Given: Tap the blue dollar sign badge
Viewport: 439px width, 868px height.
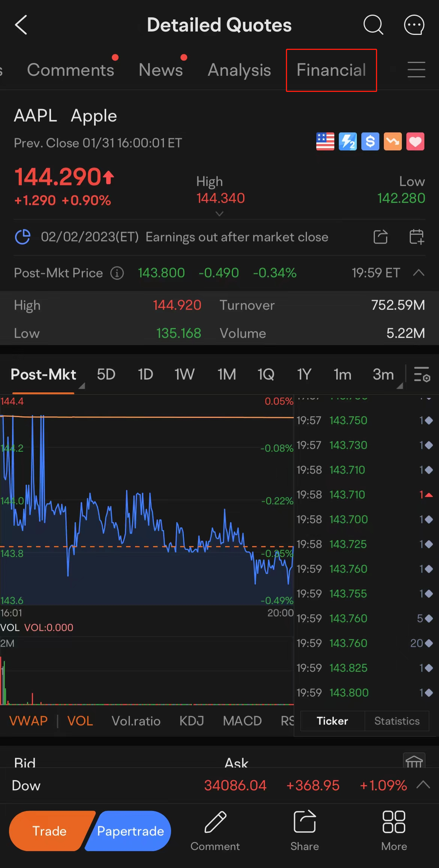Looking at the screenshot, I should click(370, 141).
